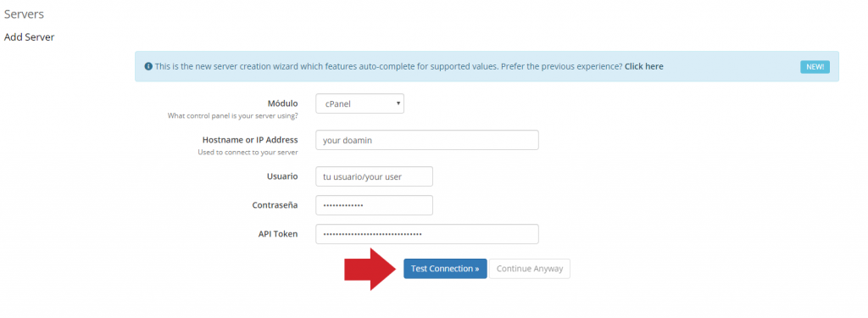Click the info icon in the blue banner
This screenshot has width=868, height=318.
pyautogui.click(x=148, y=66)
